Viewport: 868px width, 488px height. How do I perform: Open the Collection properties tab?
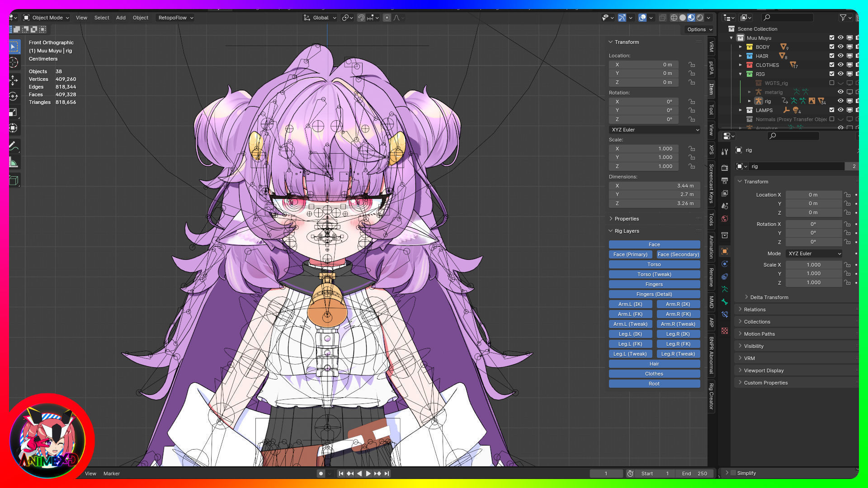pyautogui.click(x=725, y=235)
